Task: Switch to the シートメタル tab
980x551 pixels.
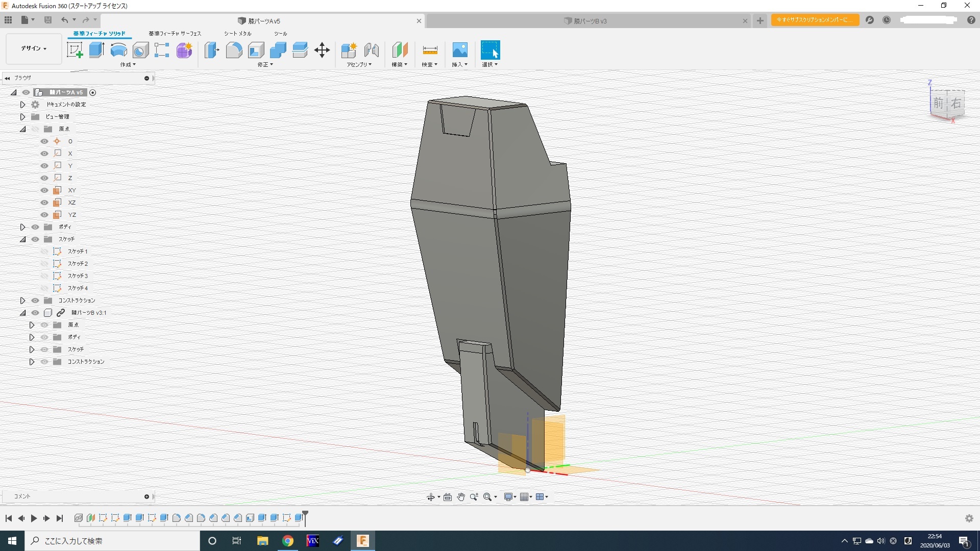Action: click(237, 34)
